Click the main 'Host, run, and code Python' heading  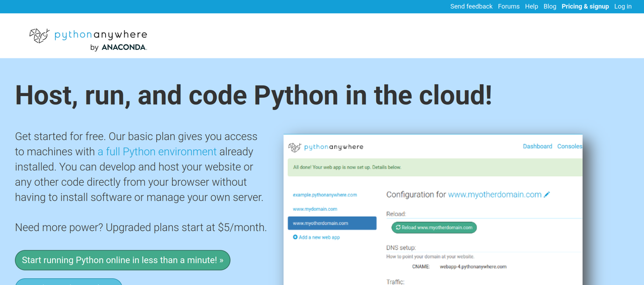[253, 95]
